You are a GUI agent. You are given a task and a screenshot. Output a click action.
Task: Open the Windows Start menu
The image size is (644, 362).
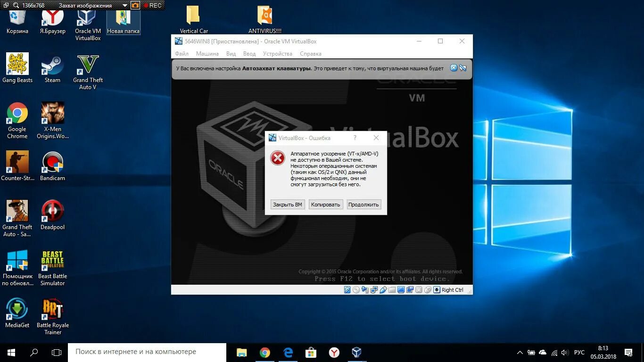coord(11,352)
